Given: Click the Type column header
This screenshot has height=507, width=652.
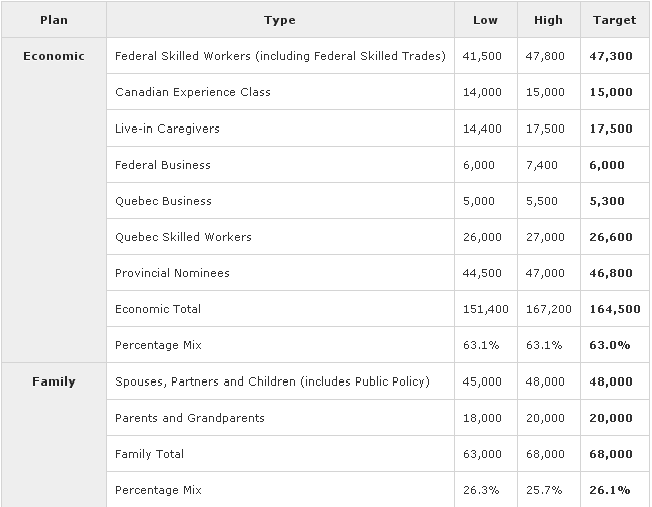Looking at the screenshot, I should [280, 20].
